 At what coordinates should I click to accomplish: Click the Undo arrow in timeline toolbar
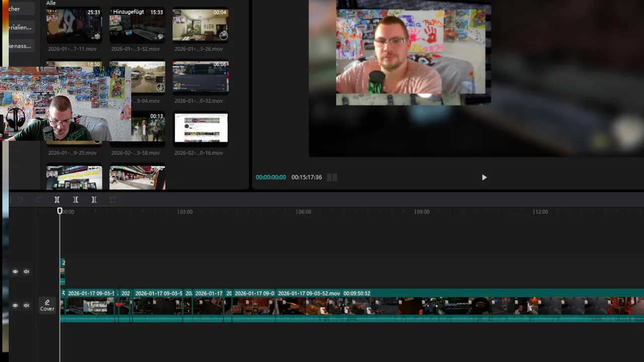pos(20,200)
